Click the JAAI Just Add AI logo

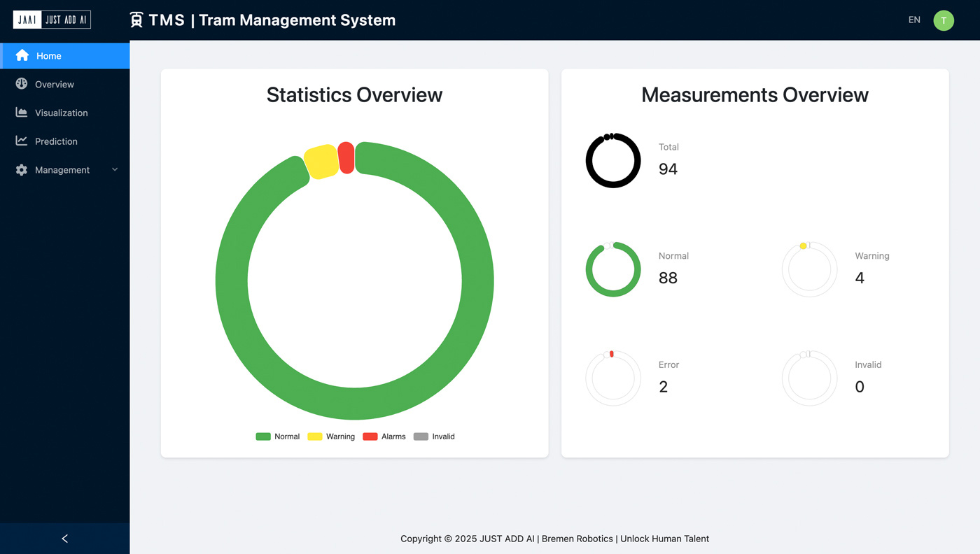click(52, 20)
